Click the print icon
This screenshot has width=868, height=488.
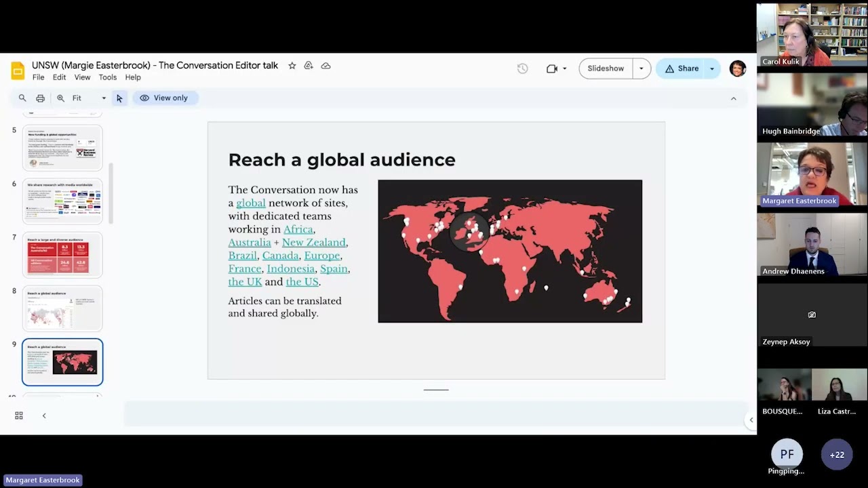point(41,98)
